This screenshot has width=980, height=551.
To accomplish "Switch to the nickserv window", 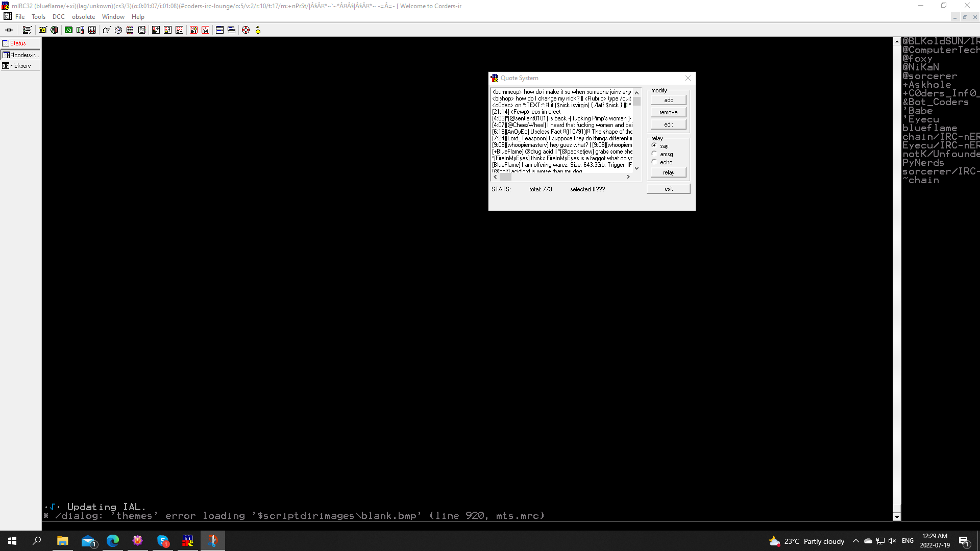I will tap(20, 66).
